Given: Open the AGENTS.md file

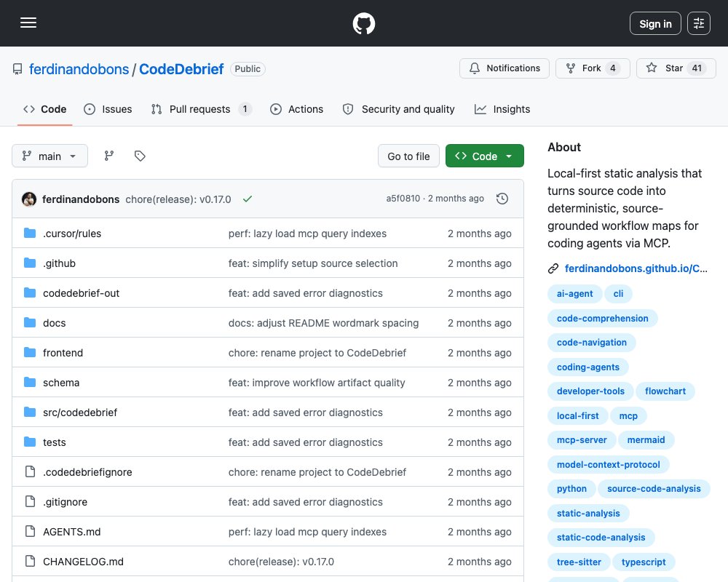Looking at the screenshot, I should pyautogui.click(x=72, y=532).
